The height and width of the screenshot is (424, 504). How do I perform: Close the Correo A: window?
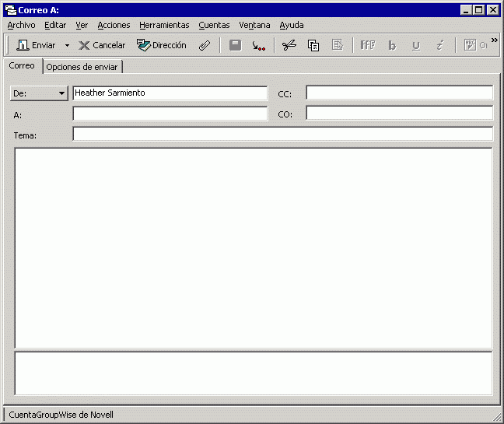(493, 10)
